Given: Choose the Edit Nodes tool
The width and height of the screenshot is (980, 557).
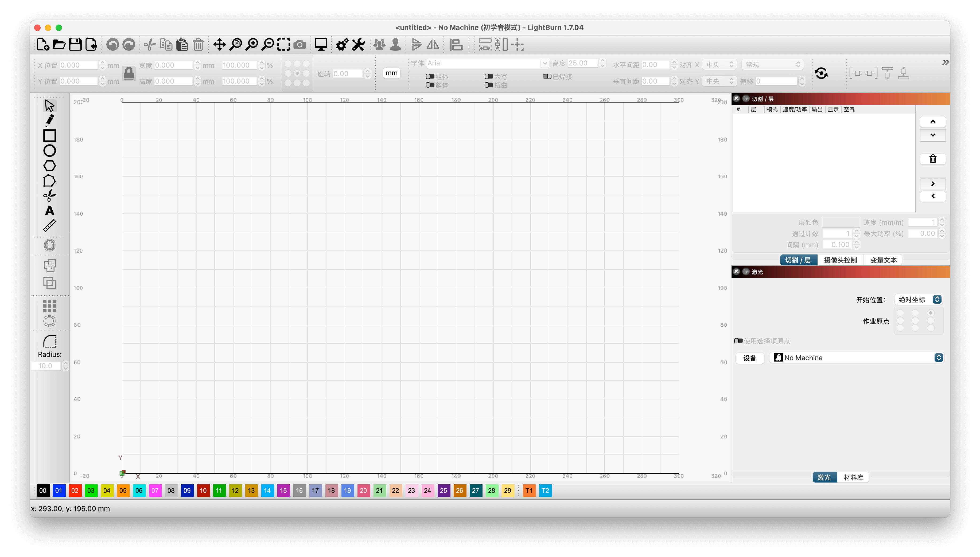Looking at the screenshot, I should [49, 181].
